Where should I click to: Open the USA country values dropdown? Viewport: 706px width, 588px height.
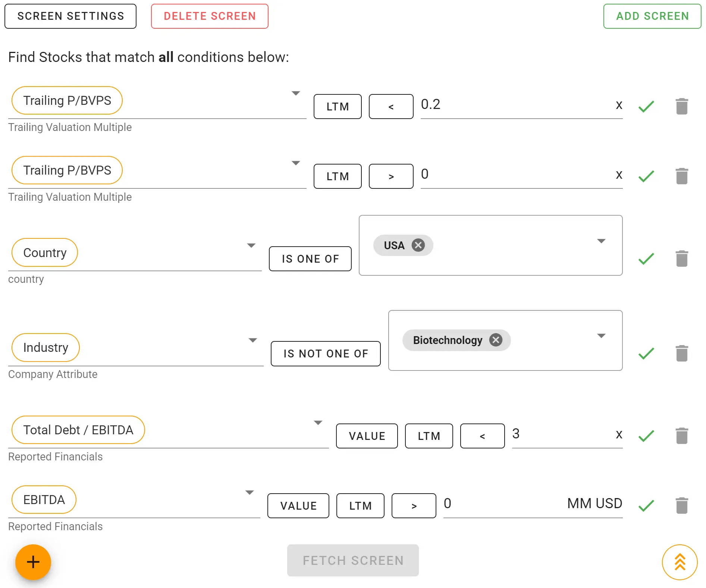601,241
